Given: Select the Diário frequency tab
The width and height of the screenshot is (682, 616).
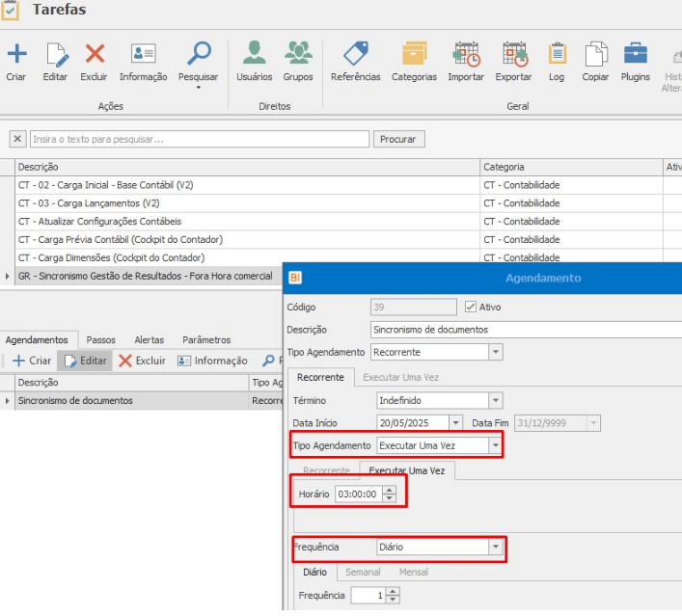Looking at the screenshot, I should coord(314,572).
